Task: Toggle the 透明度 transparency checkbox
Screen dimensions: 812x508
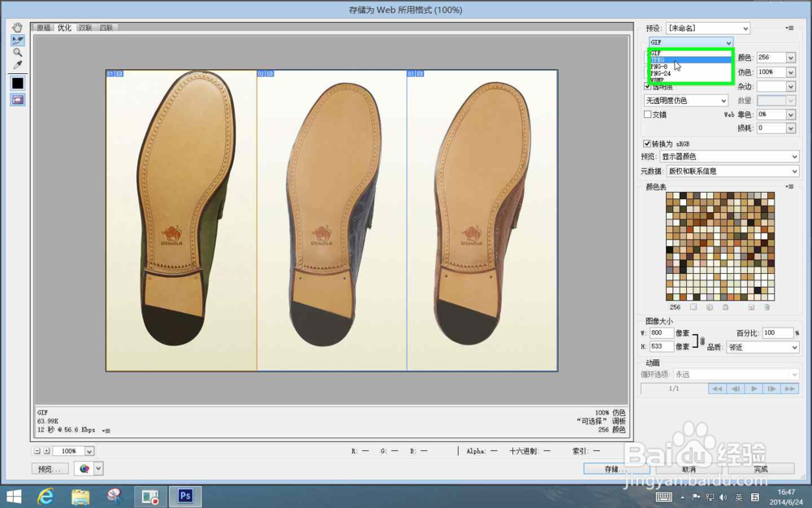Action: click(x=647, y=86)
